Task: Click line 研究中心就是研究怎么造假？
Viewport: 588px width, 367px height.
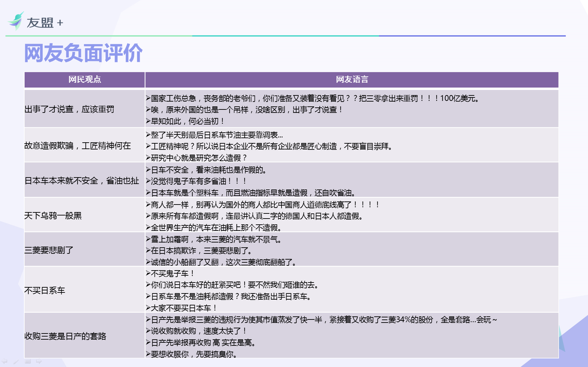Action: [x=196, y=158]
